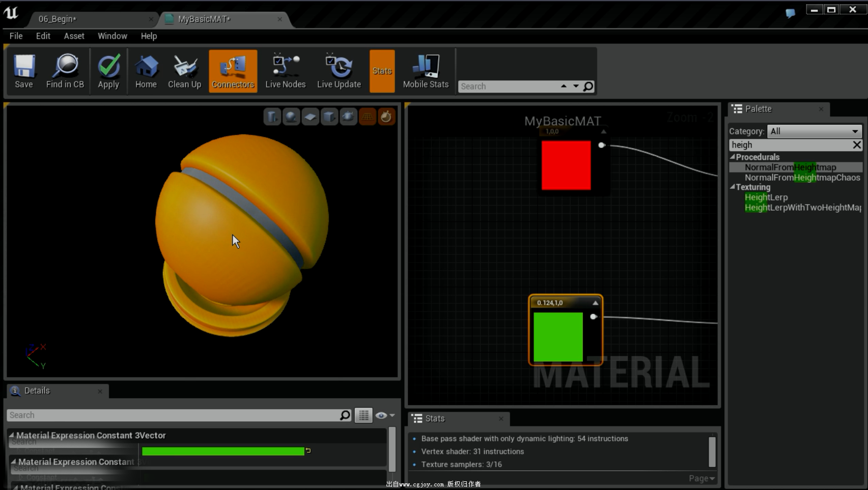This screenshot has height=490, width=868.
Task: Select the MyBasicMAT tab
Action: [x=204, y=19]
